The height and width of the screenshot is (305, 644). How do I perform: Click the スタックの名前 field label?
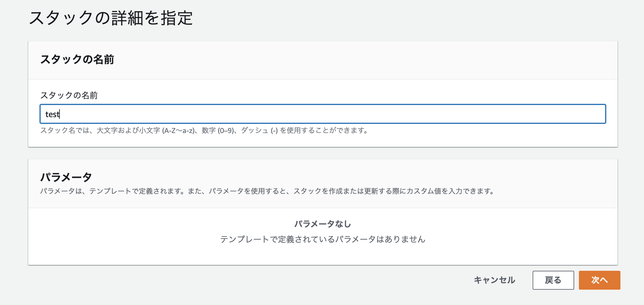point(70,95)
